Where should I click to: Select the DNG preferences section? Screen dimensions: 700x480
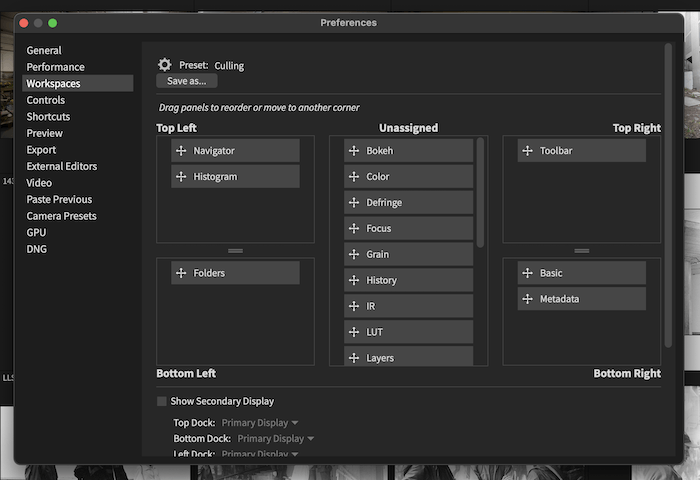click(37, 249)
